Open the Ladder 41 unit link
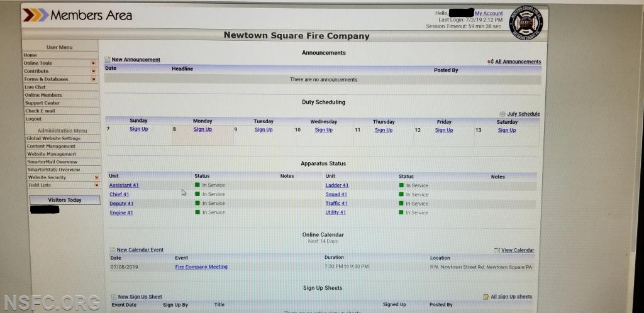The image size is (644, 313). 337,185
